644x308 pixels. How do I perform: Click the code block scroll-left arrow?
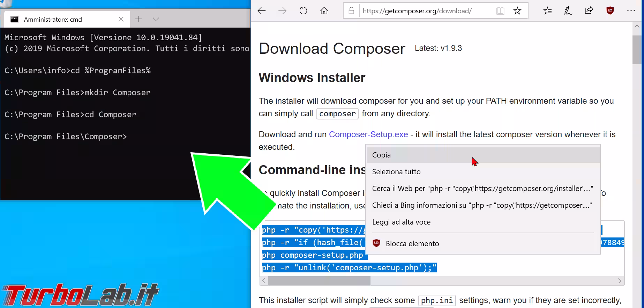pyautogui.click(x=264, y=281)
